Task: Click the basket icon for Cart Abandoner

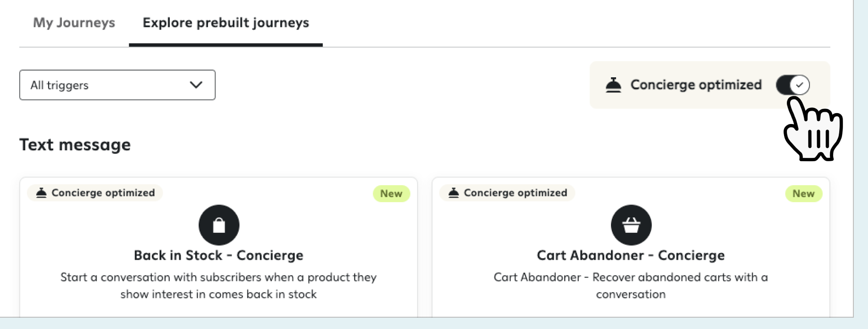Action: tap(631, 225)
